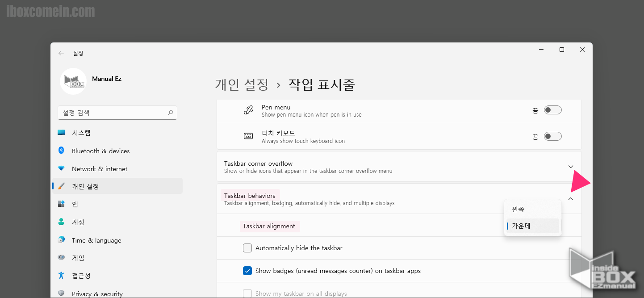
Task: Select 가운데 in the alignment dropdown
Action: (523, 226)
